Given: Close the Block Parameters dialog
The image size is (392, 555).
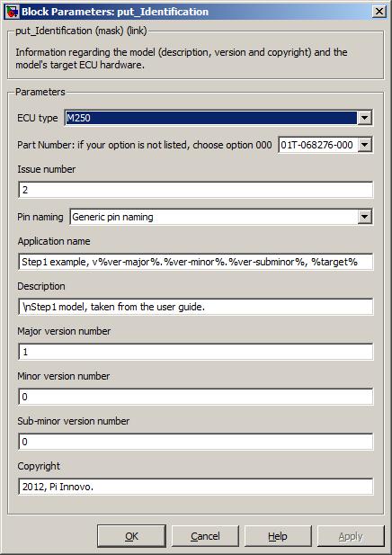Looking at the screenshot, I should [379, 12].
